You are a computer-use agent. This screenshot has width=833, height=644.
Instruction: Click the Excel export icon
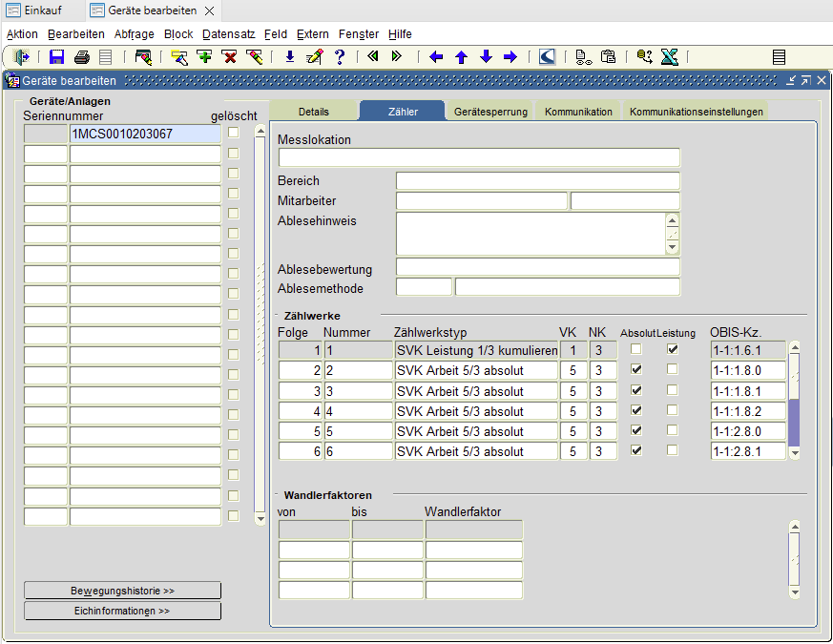click(669, 57)
